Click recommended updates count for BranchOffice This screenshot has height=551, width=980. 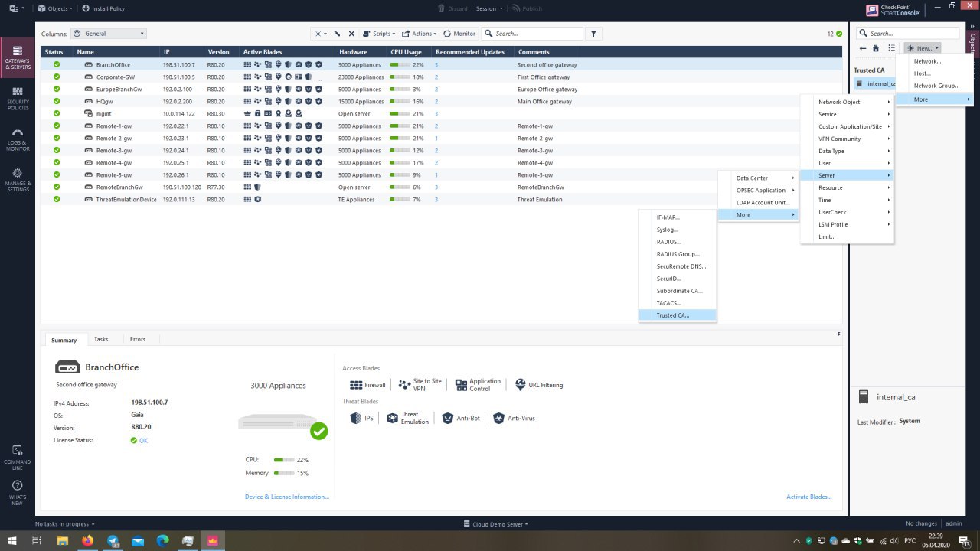436,65
